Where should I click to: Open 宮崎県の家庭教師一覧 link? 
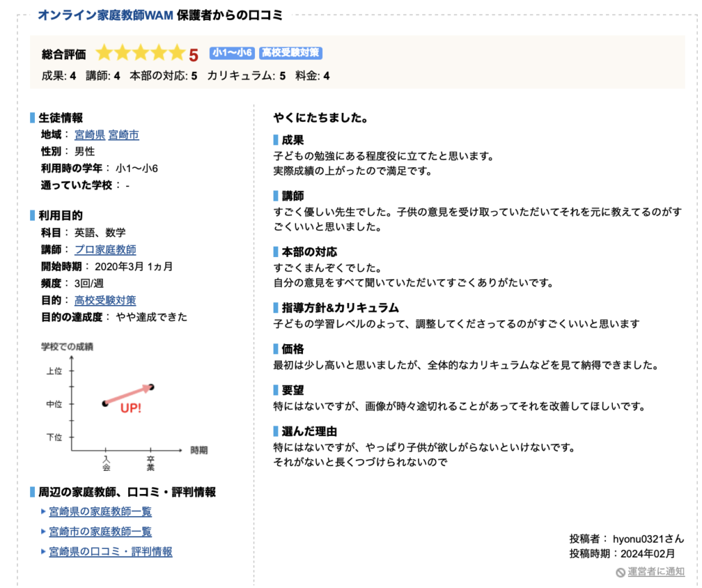pyautogui.click(x=100, y=511)
